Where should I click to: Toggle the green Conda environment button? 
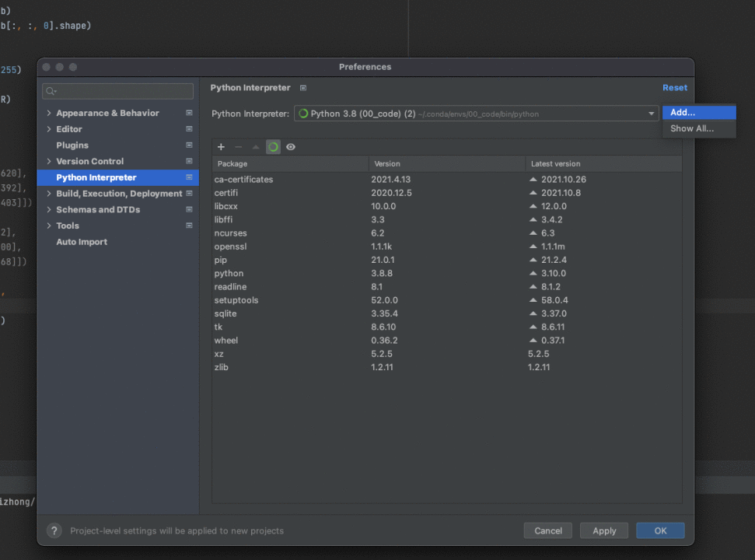pos(273,147)
